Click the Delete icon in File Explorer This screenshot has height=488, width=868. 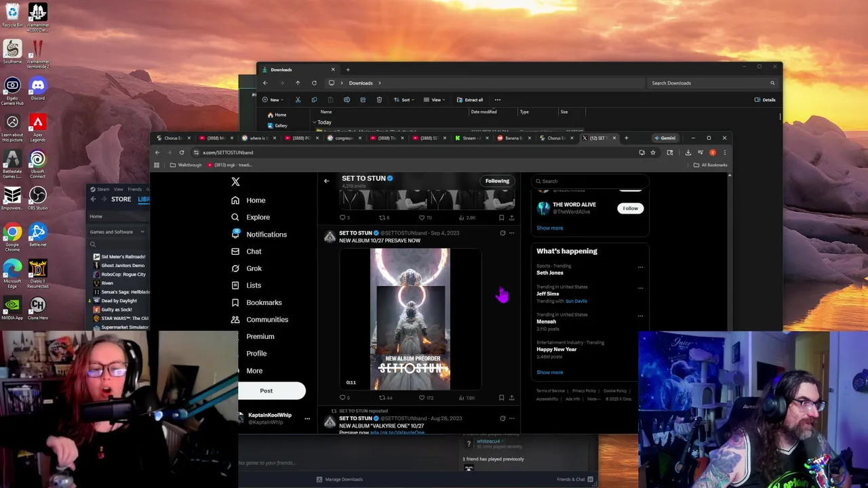point(379,100)
